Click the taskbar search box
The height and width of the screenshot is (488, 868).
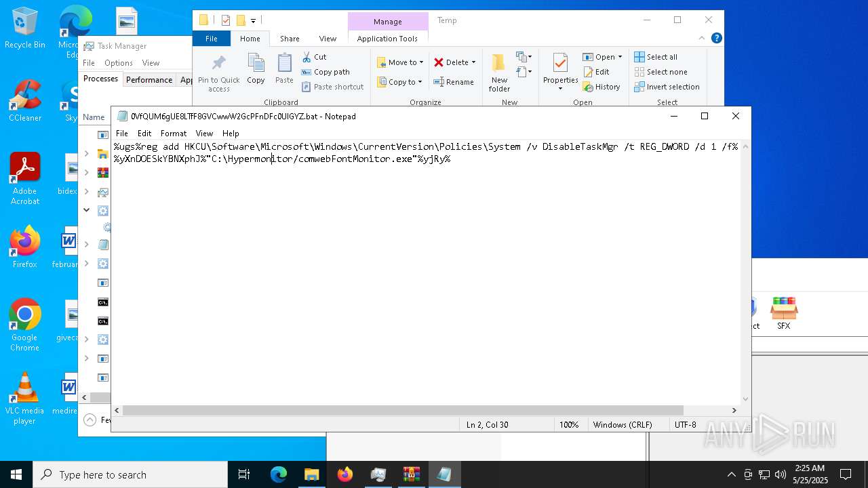point(130,474)
